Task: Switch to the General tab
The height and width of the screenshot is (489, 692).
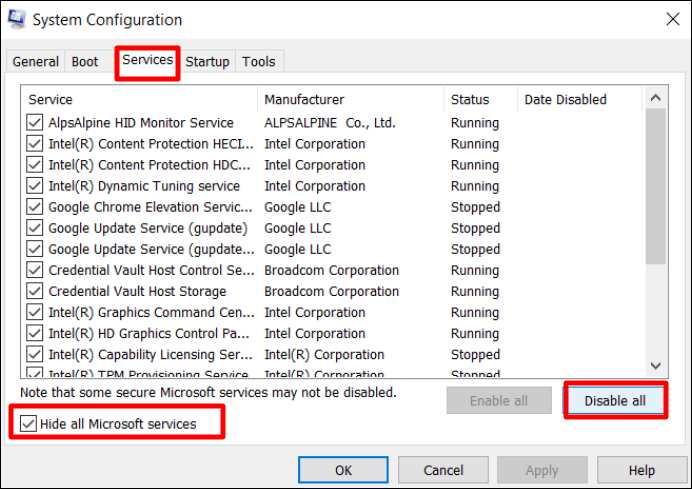Action: coord(36,62)
